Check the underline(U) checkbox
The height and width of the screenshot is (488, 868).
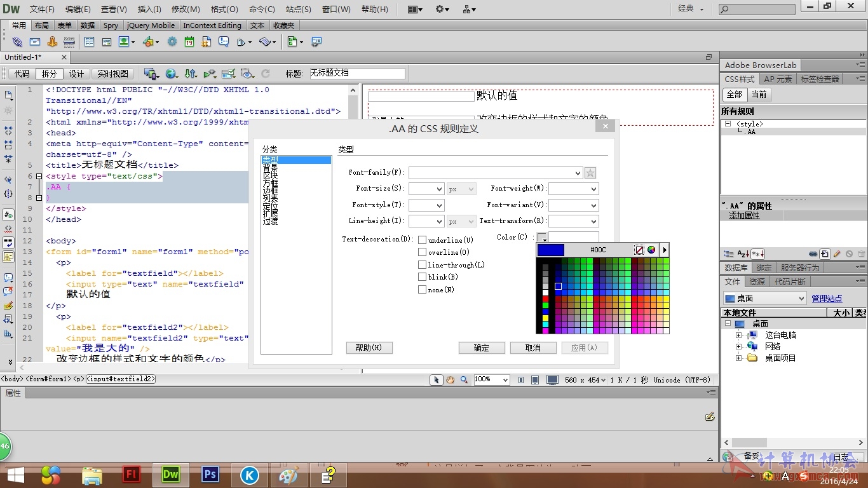422,240
